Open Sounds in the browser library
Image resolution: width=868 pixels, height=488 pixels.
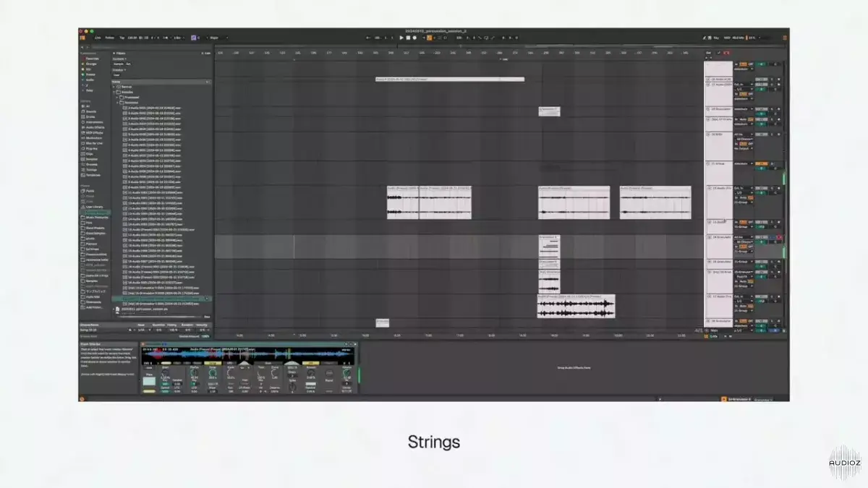90,111
